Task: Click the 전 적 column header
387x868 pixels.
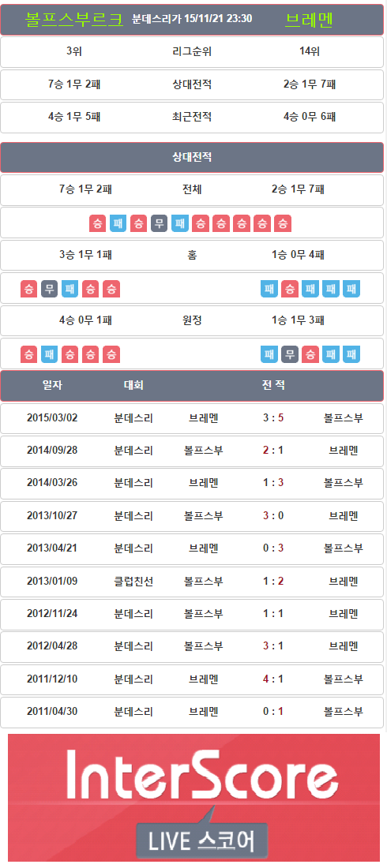Action: pos(273,385)
